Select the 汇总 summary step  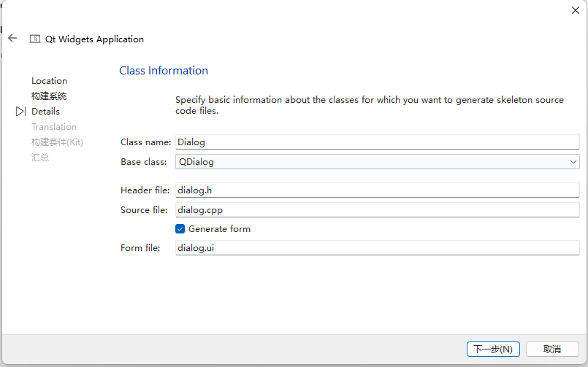(x=40, y=158)
